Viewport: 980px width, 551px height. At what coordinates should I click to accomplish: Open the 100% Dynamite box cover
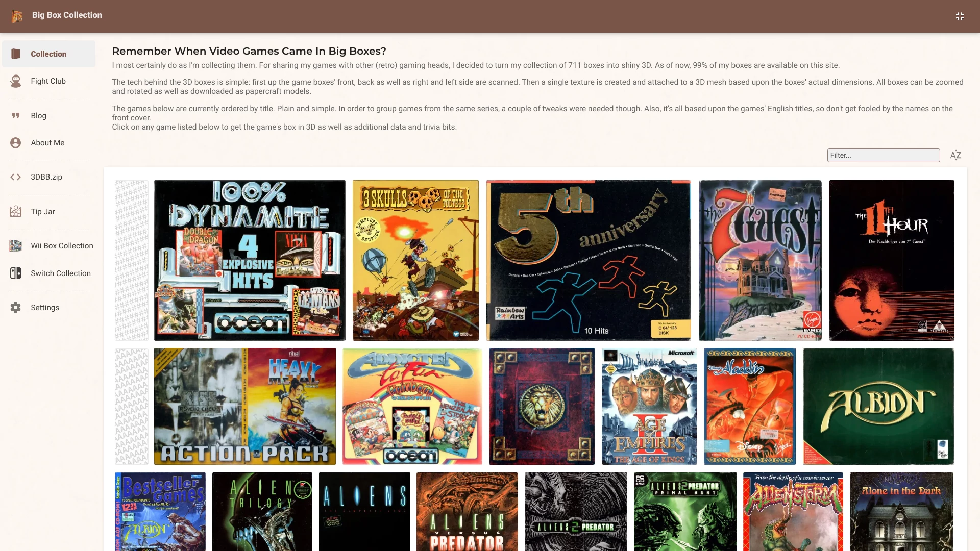tap(250, 260)
